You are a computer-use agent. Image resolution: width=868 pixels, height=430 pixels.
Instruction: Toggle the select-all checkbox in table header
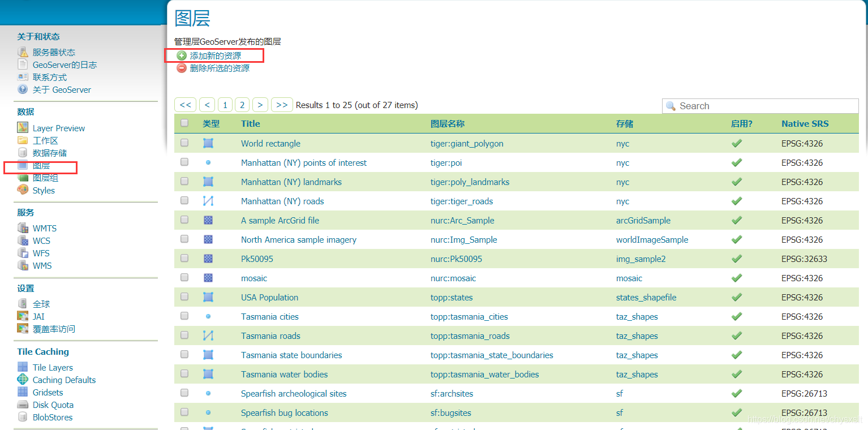[x=184, y=123]
